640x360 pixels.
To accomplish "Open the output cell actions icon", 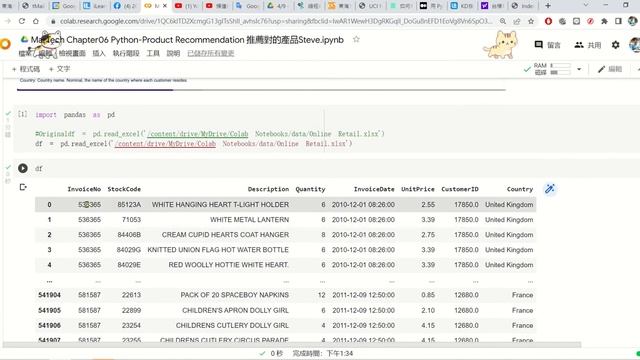I will pos(23,187).
